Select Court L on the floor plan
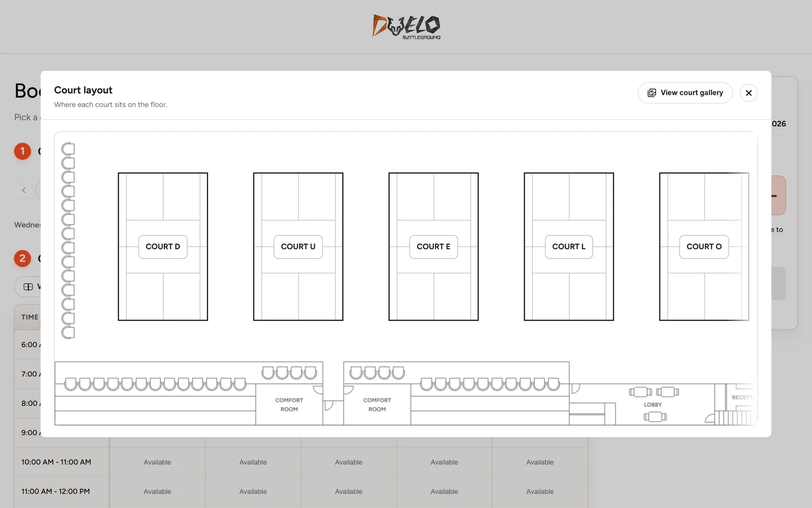812x508 pixels. (x=569, y=247)
